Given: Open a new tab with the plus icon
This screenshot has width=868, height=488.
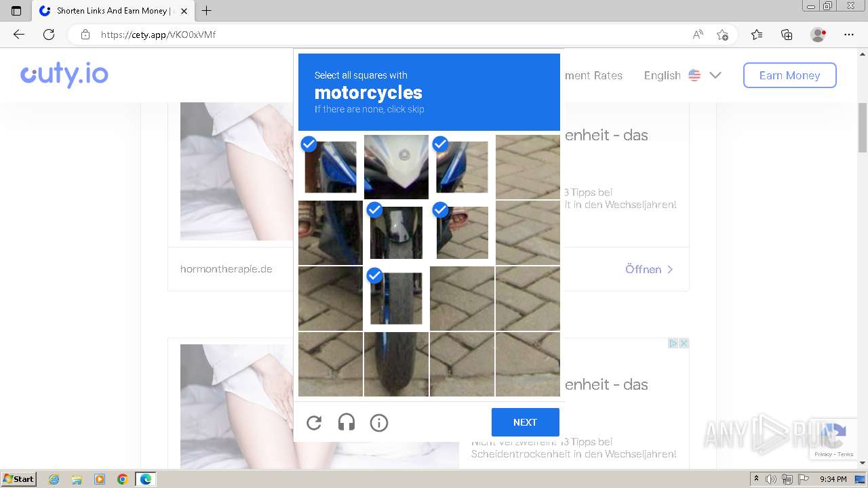Looking at the screenshot, I should coord(207,11).
